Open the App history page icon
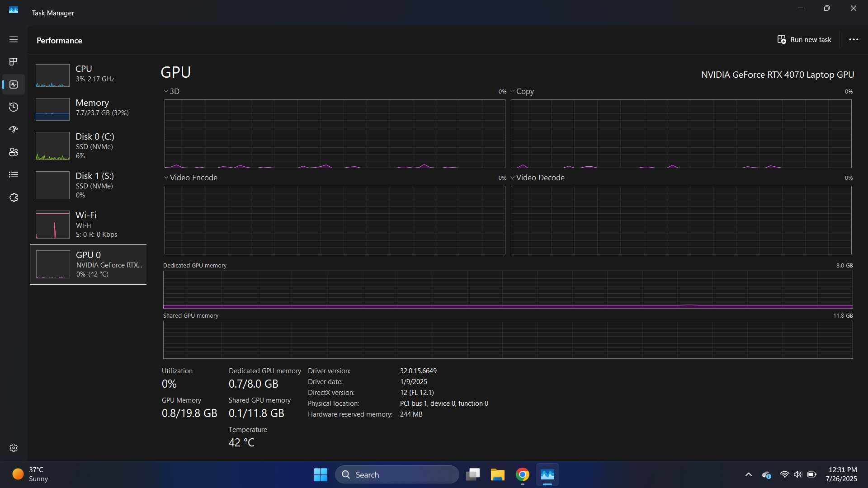The width and height of the screenshot is (868, 488). [x=14, y=107]
